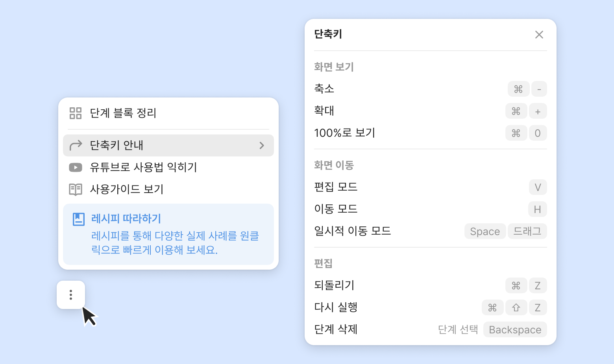Viewport: 614px width, 364px height.
Task: Select the 단계 블록 정리 menu item
Action: (123, 113)
